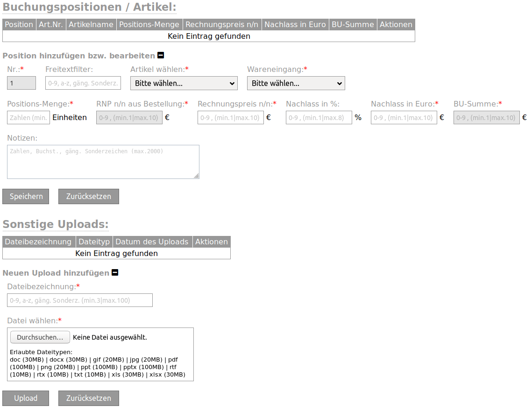Reset the upload form with Zurücksetzen

[x=89, y=398]
